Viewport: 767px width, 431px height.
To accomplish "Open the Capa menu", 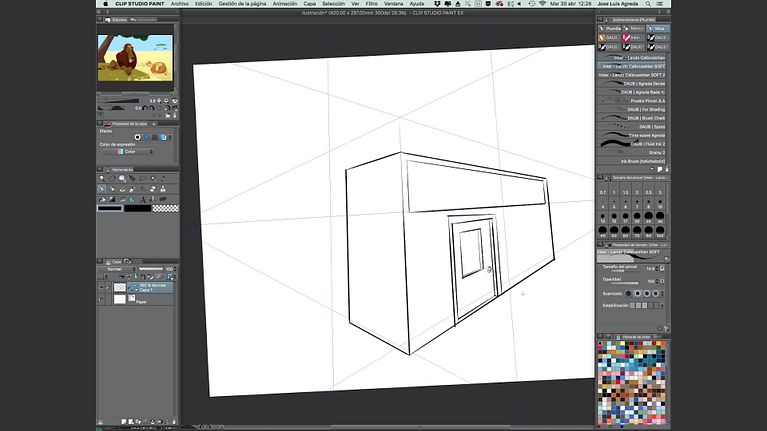I will [310, 4].
